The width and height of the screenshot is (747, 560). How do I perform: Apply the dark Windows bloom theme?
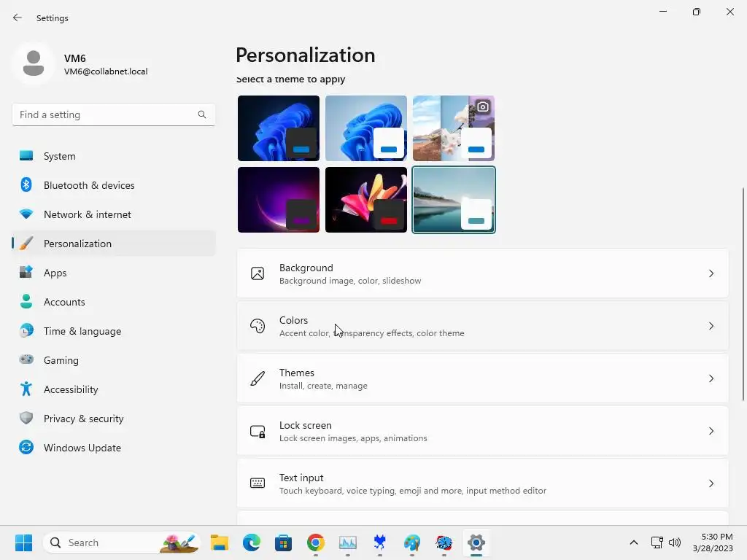(278, 128)
